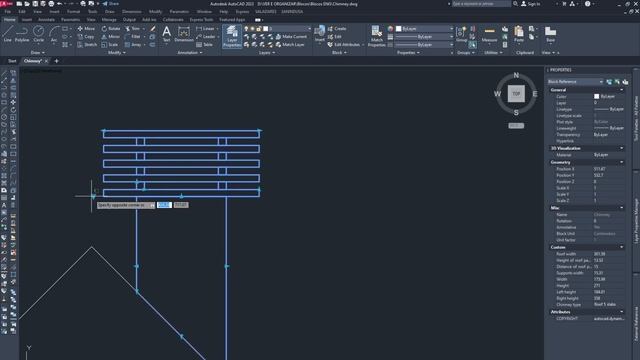
Task: Click the Trim tool
Action: pos(133,29)
